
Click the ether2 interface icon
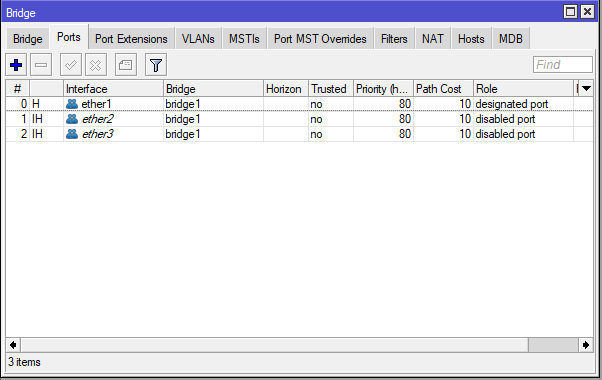coord(72,119)
